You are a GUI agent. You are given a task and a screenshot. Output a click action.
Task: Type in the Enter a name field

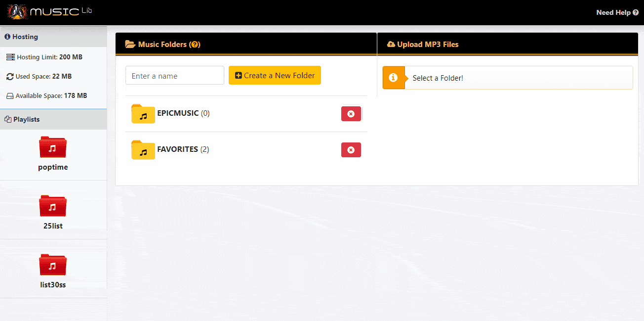(175, 76)
